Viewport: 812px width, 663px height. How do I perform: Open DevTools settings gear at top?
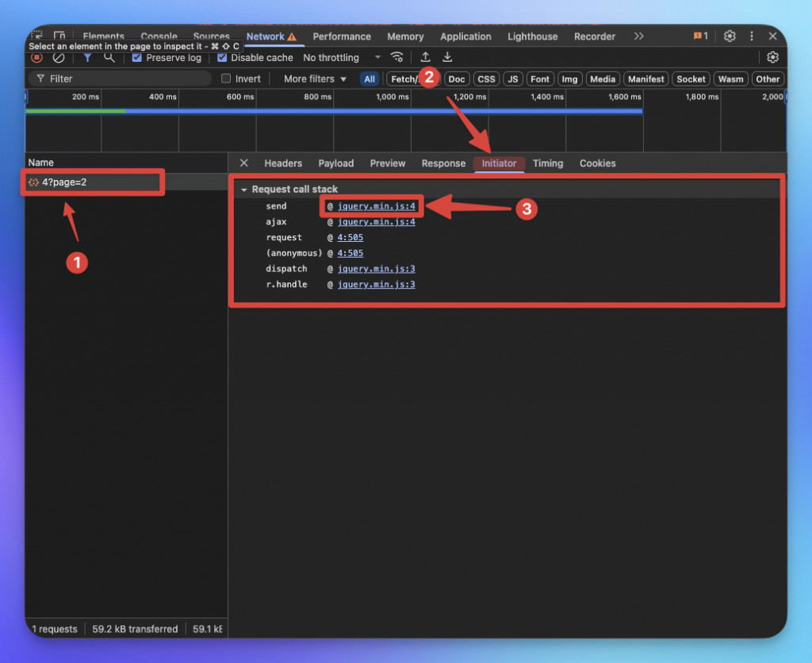click(730, 36)
